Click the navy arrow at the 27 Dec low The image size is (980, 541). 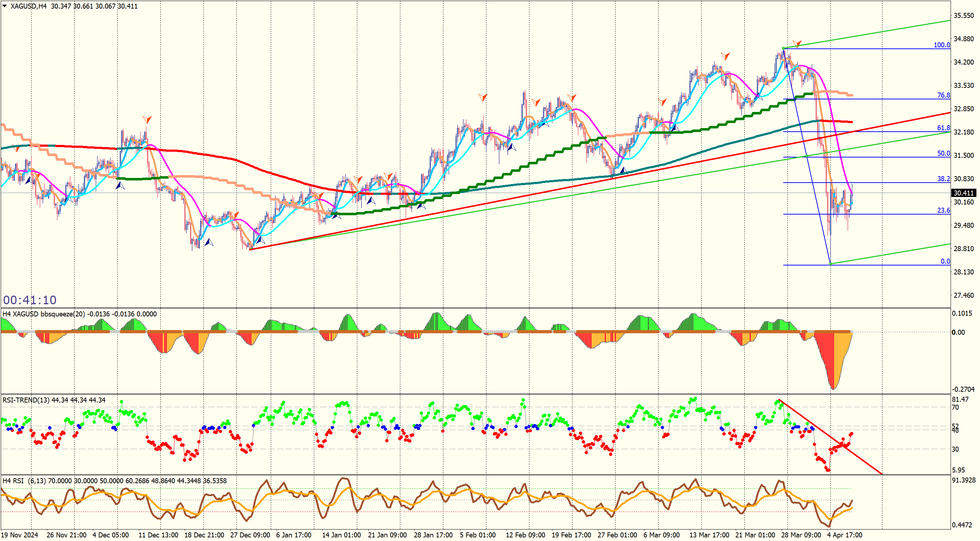click(x=260, y=240)
